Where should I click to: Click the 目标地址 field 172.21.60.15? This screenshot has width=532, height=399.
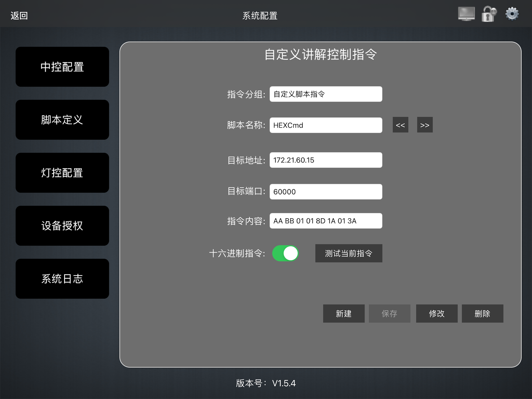[x=326, y=160]
